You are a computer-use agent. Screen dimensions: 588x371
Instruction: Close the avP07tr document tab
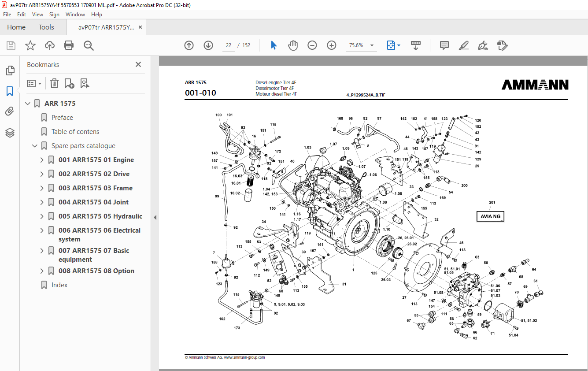pyautogui.click(x=141, y=27)
